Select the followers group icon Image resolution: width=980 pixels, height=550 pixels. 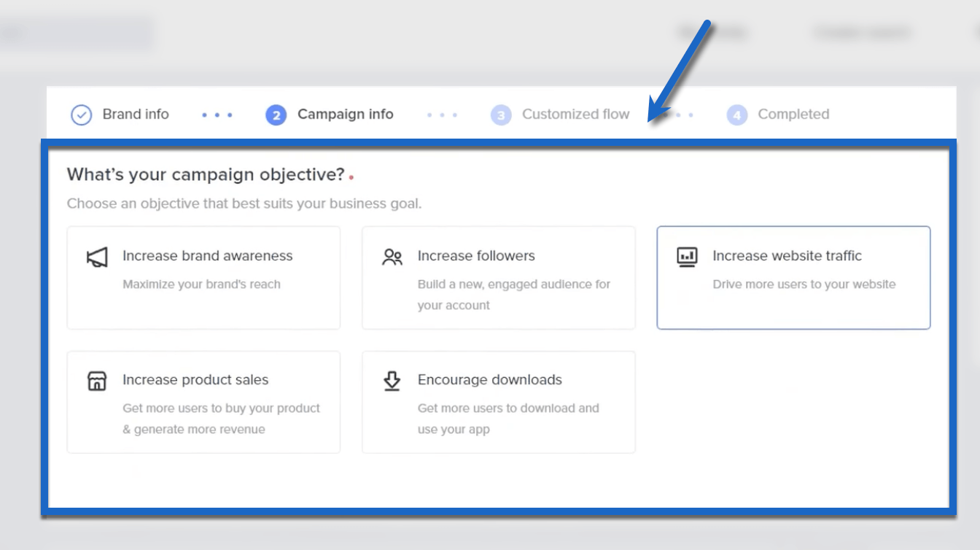pos(393,255)
